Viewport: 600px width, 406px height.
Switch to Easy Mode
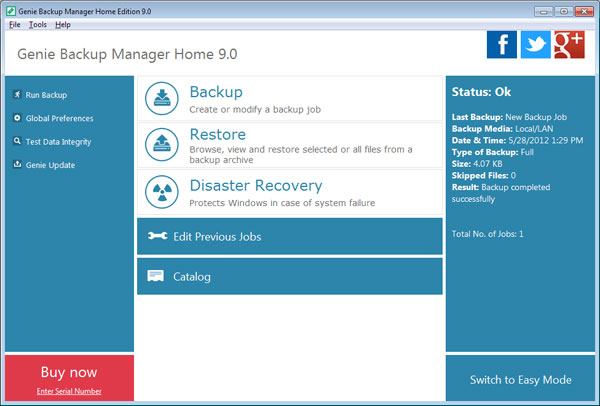[x=521, y=380]
